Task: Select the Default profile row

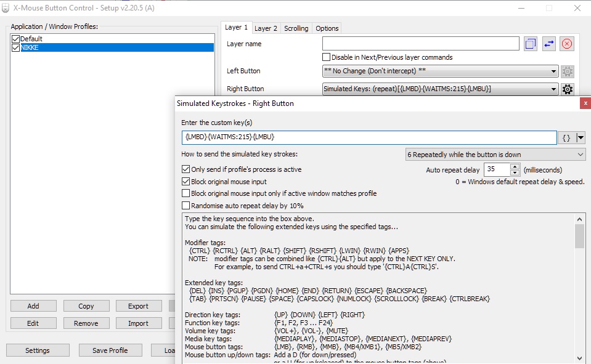Action: 112,39
